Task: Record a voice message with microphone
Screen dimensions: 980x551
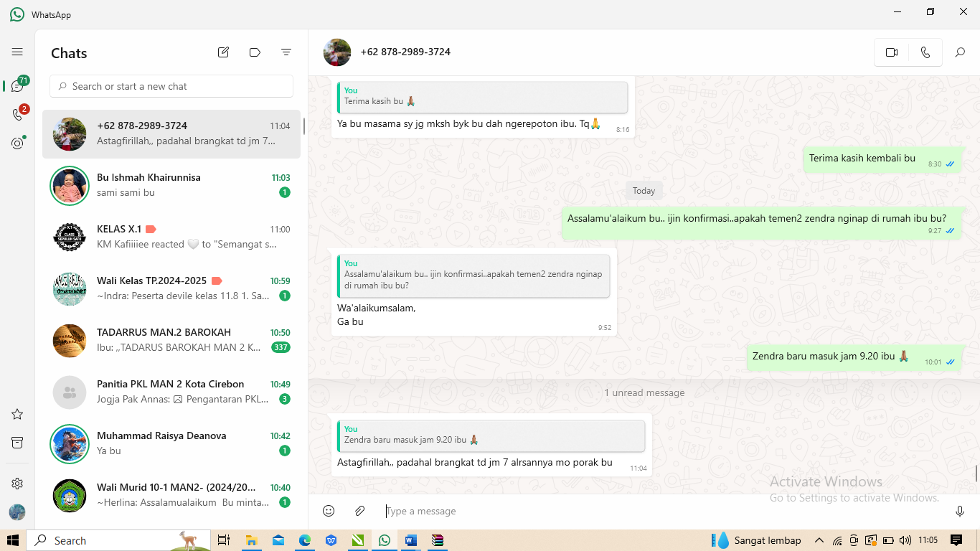Action: (960, 511)
